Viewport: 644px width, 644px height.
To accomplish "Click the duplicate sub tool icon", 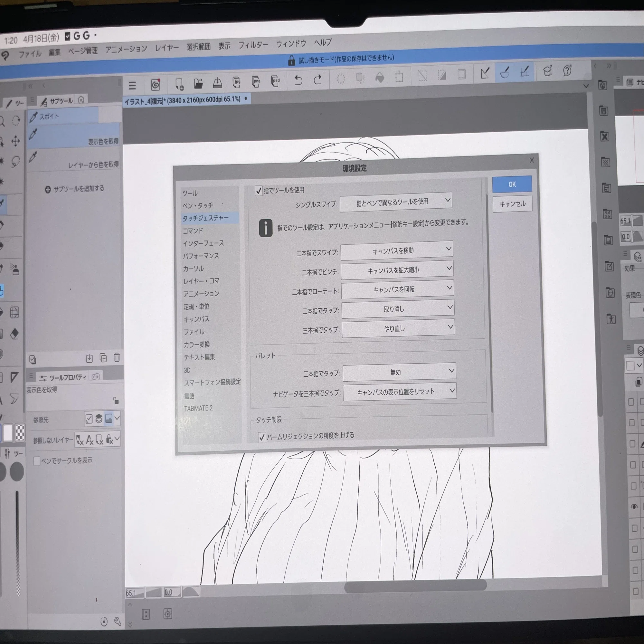I will point(103,358).
